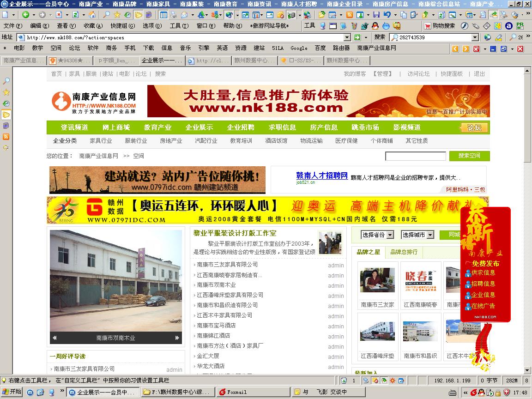Click the Save floppy disk toolbar icon

(x=376, y=15)
